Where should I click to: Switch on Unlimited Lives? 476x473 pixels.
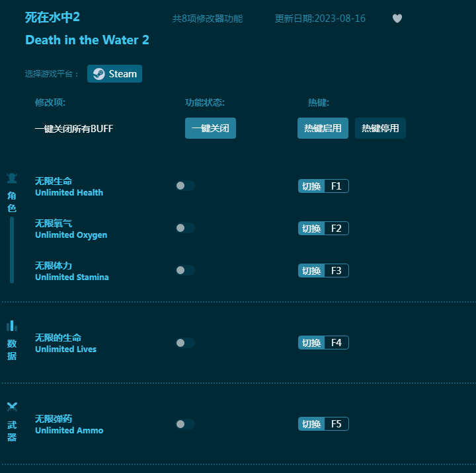pyautogui.click(x=184, y=343)
